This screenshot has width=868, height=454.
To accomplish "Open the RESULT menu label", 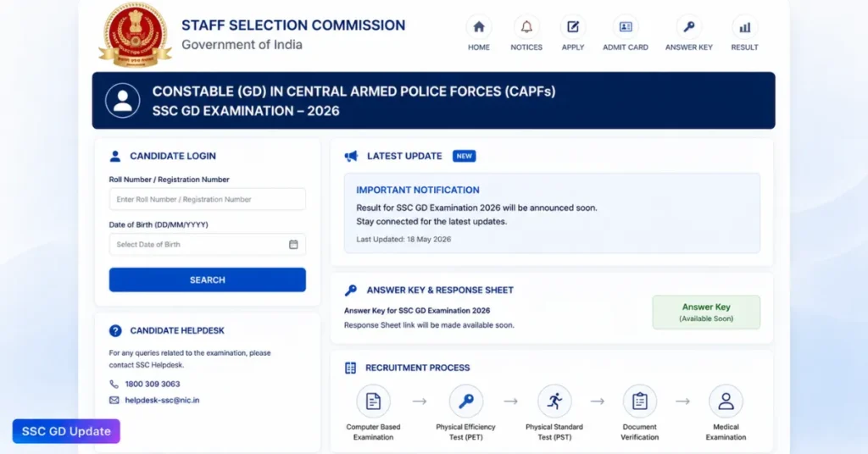I will (x=744, y=47).
